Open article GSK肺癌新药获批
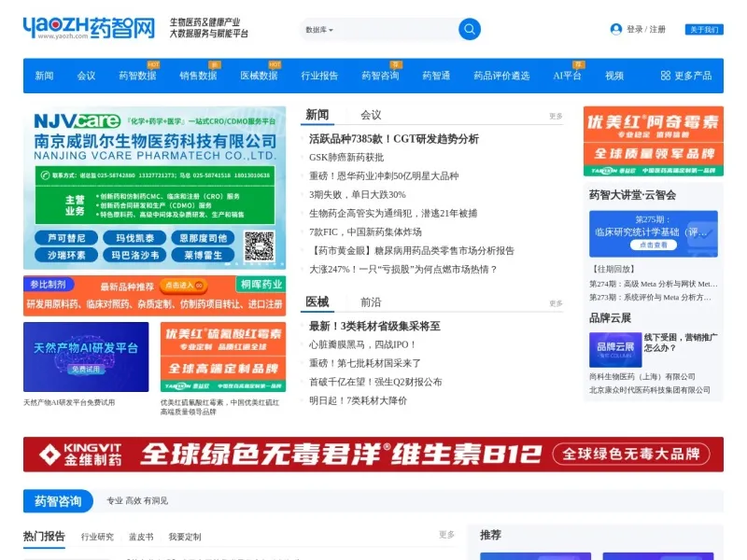 tap(346, 158)
